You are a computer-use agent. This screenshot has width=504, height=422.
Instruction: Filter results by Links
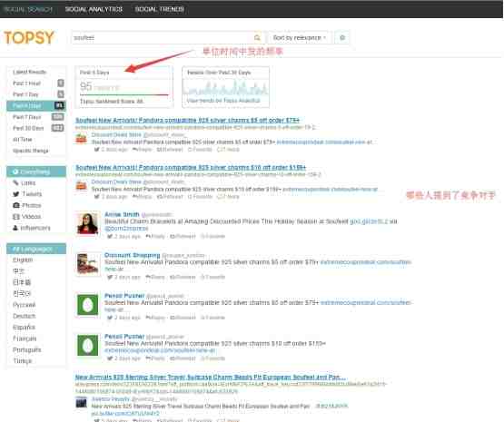click(x=25, y=182)
